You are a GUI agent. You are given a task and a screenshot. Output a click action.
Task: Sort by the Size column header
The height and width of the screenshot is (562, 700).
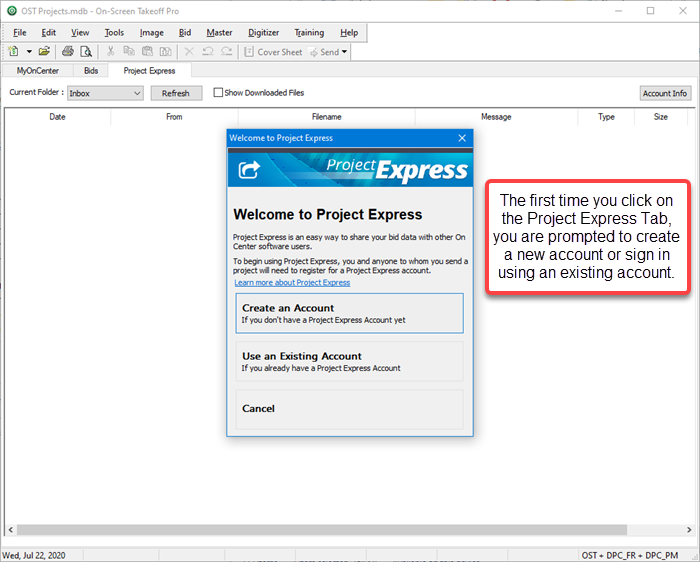pyautogui.click(x=661, y=117)
